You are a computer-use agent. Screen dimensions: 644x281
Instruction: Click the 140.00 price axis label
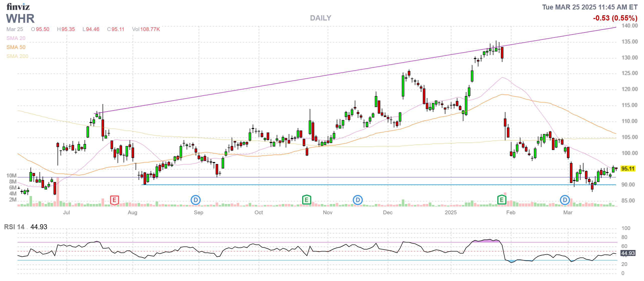[630, 25]
